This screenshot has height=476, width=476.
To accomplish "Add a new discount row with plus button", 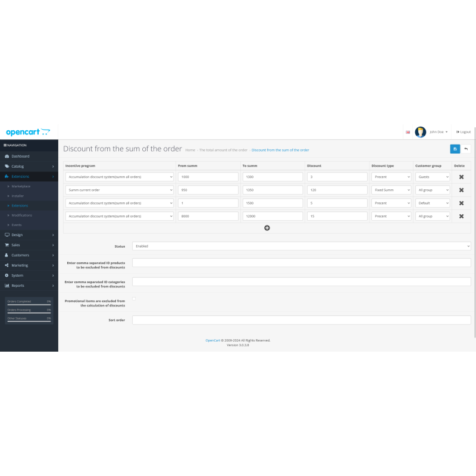I will 267,228.
